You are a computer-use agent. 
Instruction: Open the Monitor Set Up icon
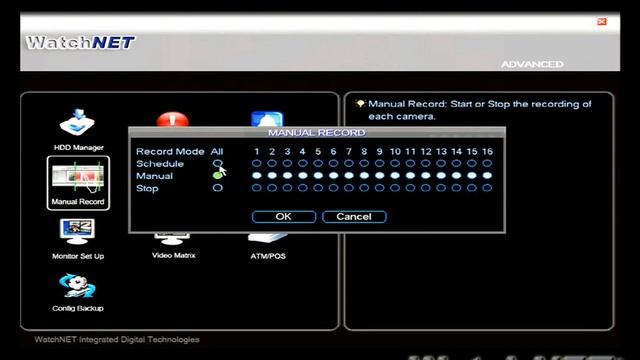tap(78, 239)
